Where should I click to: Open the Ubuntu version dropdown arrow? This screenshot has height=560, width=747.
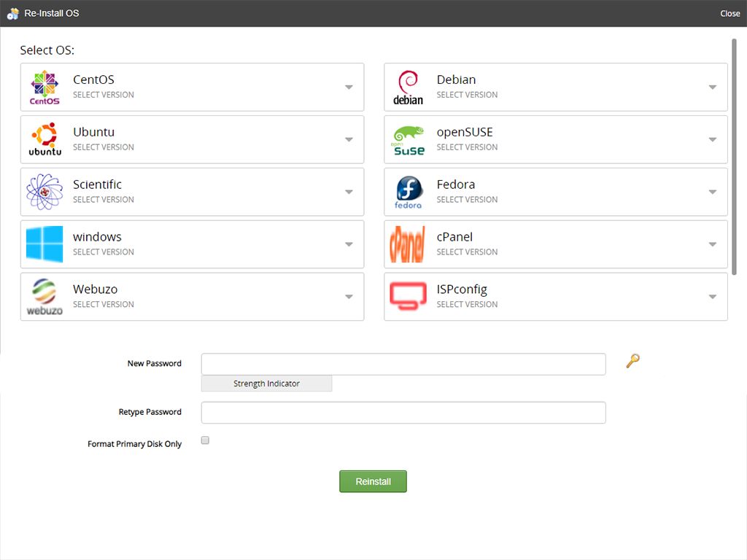click(349, 140)
